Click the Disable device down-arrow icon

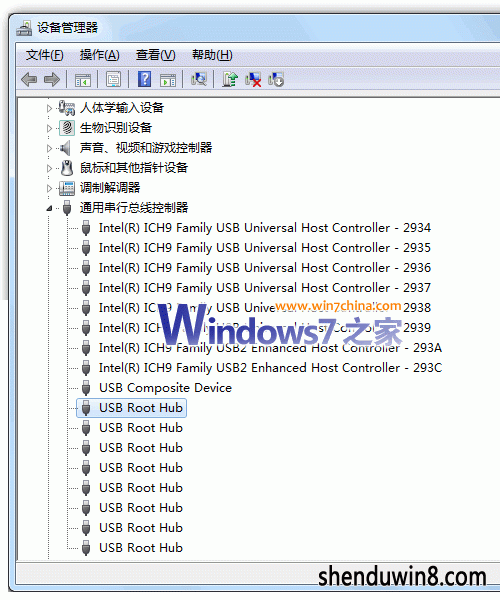click(276, 79)
